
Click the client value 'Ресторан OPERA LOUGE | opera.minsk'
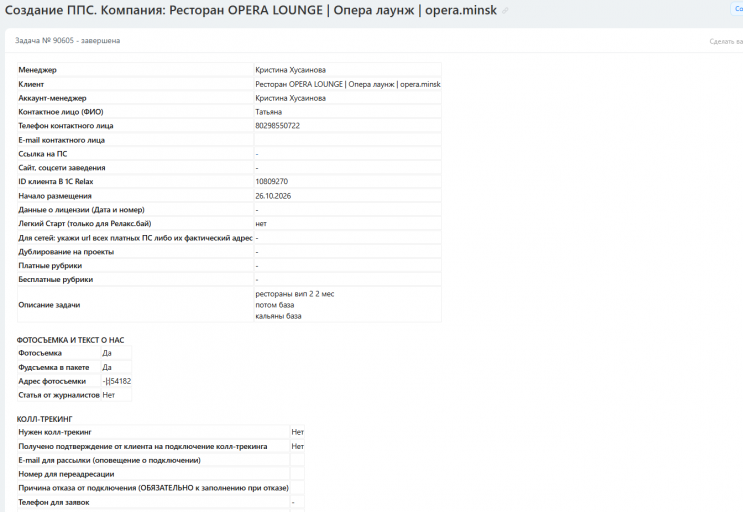tap(347, 84)
